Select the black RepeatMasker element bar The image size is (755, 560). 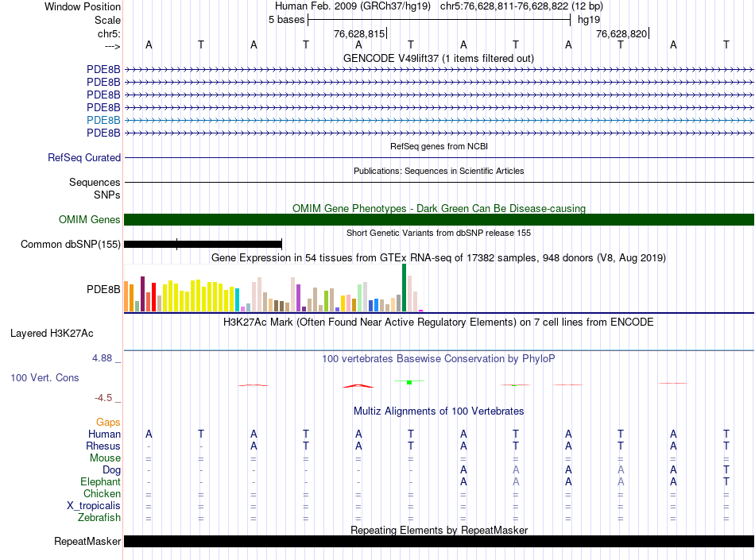pyautogui.click(x=439, y=541)
